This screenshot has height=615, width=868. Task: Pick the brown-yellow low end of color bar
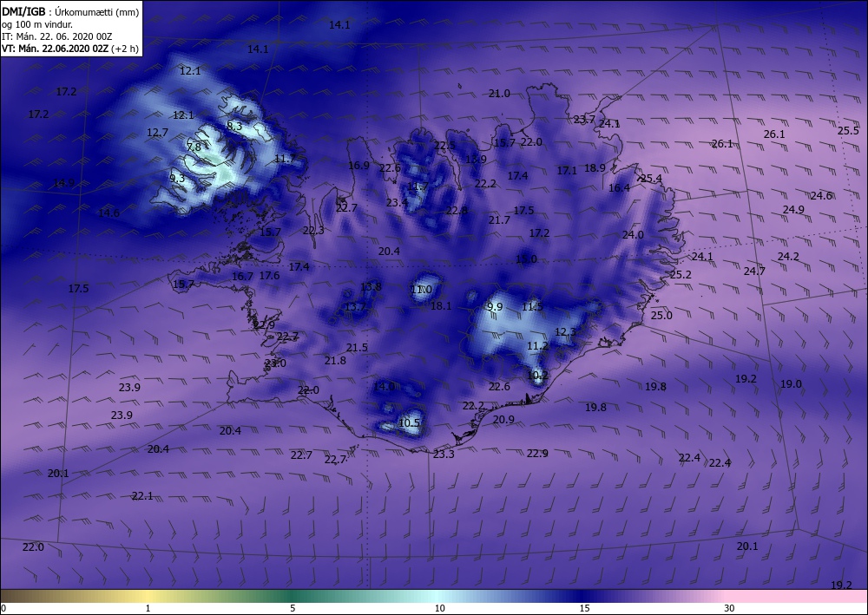tap(72, 596)
